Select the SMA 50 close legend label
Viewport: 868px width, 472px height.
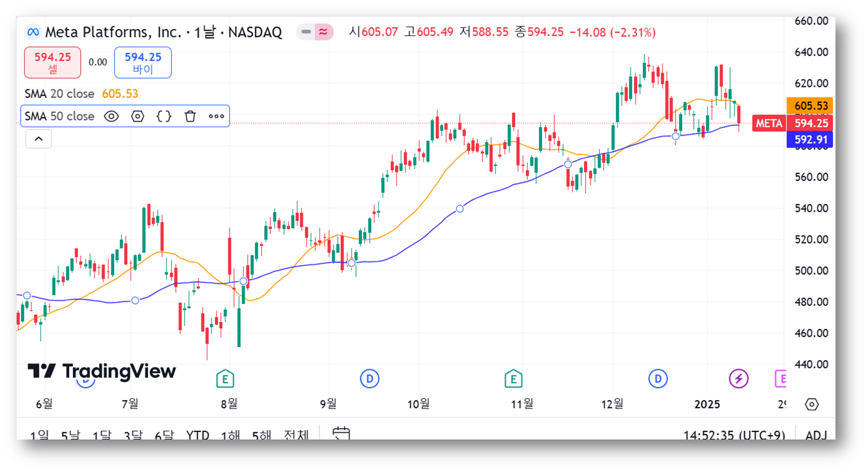[60, 116]
